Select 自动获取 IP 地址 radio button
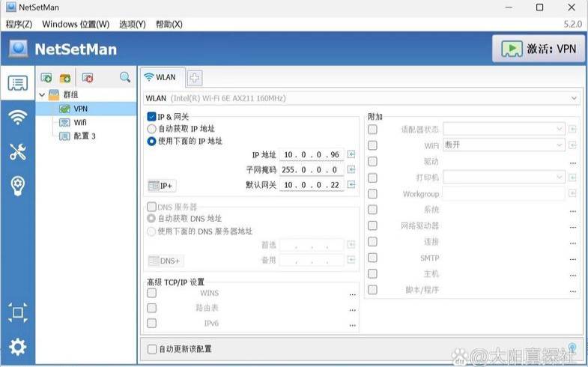The image size is (588, 367). pyautogui.click(x=151, y=129)
